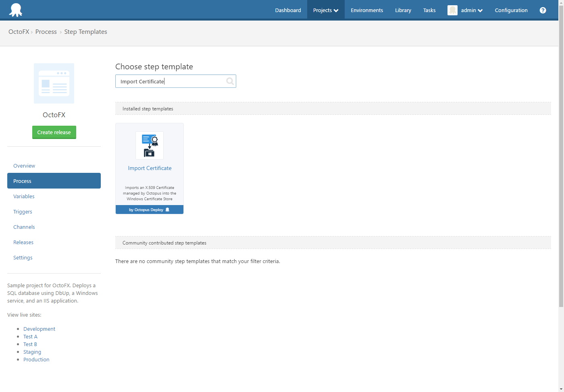Click the search magnifier icon
Image resolution: width=564 pixels, height=392 pixels.
(x=229, y=81)
